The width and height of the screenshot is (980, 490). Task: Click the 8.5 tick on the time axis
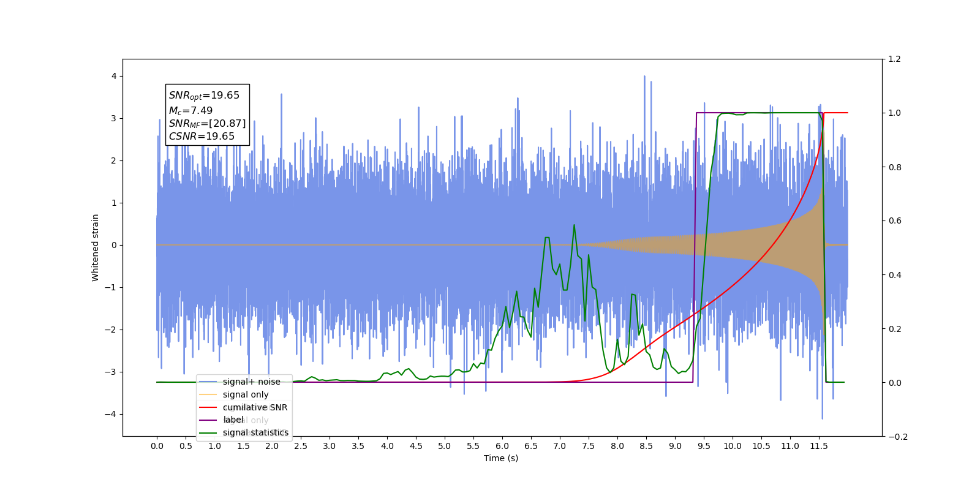point(646,446)
